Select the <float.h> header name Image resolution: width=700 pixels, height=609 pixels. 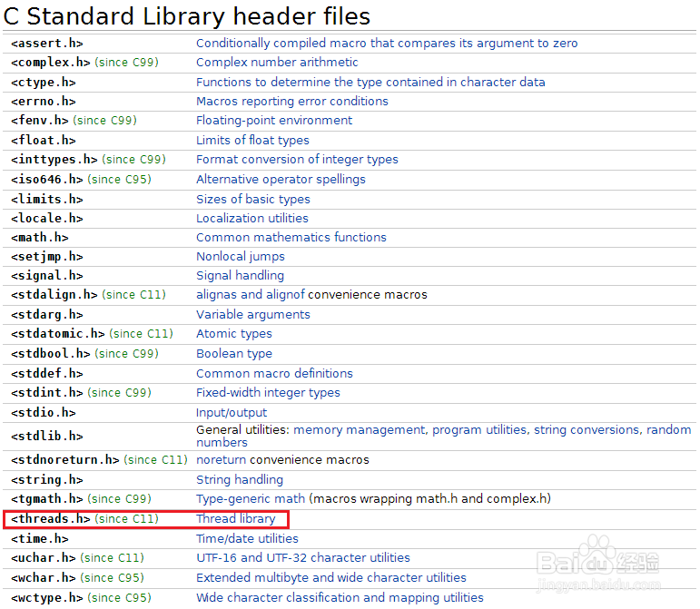(44, 141)
